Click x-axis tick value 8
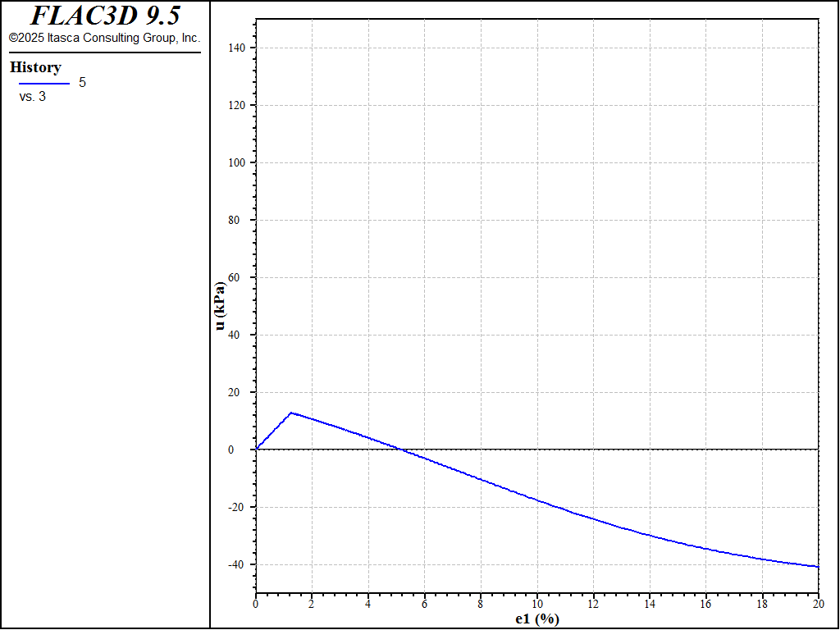This screenshot has width=840, height=630. [x=481, y=604]
